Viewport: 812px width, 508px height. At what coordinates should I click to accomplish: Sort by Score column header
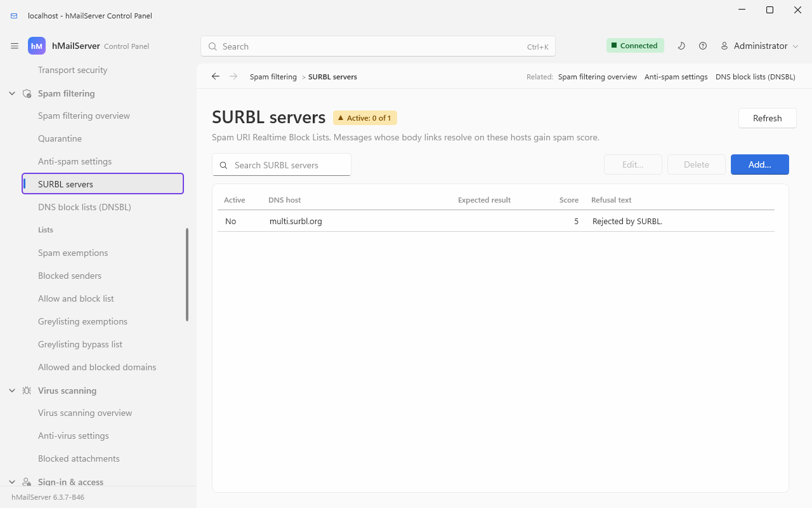tap(569, 200)
